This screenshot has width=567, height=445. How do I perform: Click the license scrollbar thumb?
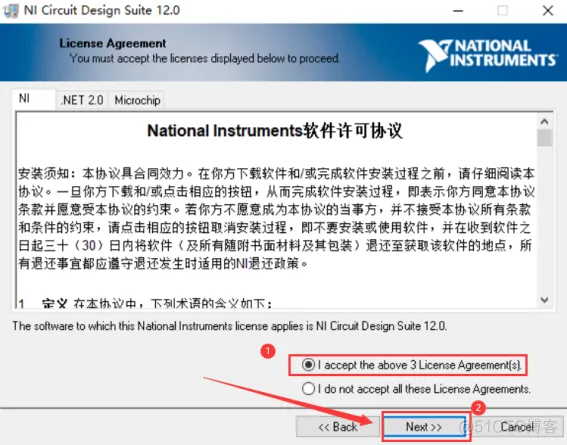point(545,138)
